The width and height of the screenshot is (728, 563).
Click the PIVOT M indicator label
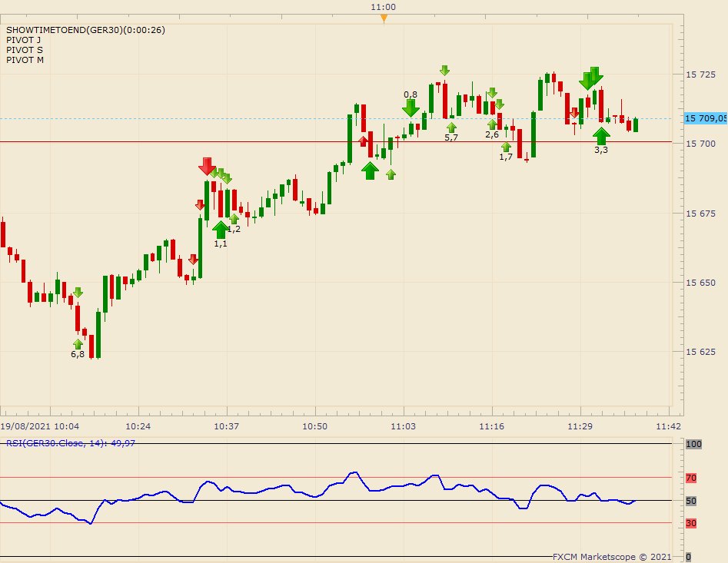click(25, 60)
